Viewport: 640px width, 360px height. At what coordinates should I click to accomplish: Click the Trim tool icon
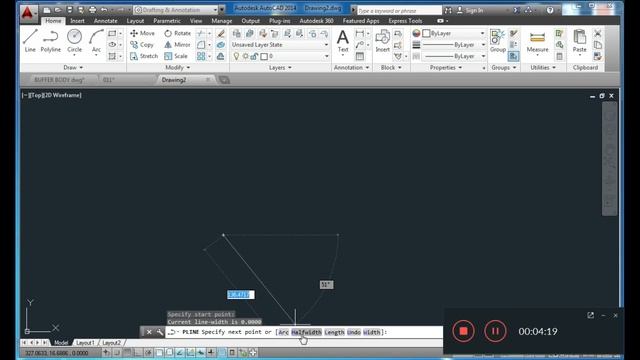pos(201,33)
